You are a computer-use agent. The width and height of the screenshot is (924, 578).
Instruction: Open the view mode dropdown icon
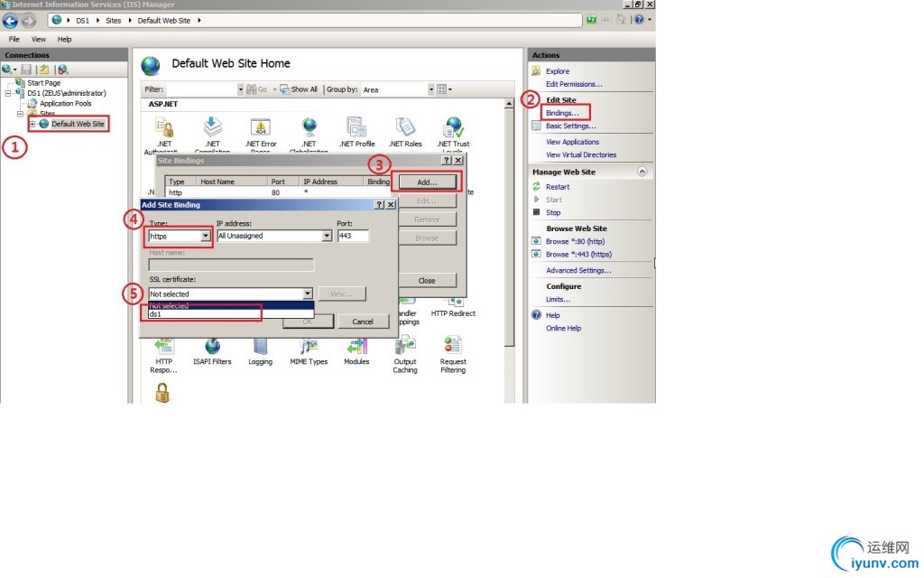pos(444,89)
